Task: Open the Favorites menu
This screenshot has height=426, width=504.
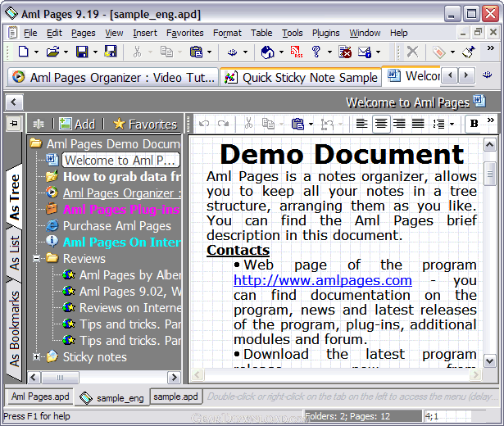Action: pyautogui.click(x=185, y=33)
